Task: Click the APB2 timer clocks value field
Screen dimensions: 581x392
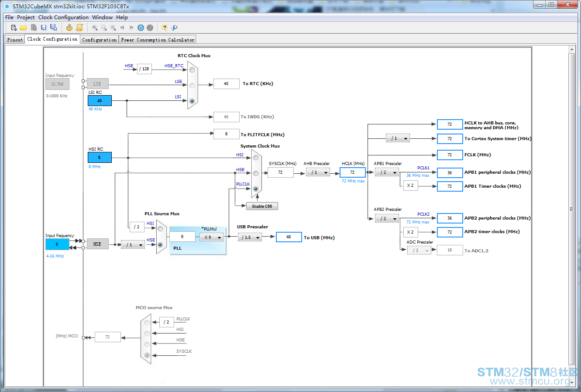Action: point(450,232)
